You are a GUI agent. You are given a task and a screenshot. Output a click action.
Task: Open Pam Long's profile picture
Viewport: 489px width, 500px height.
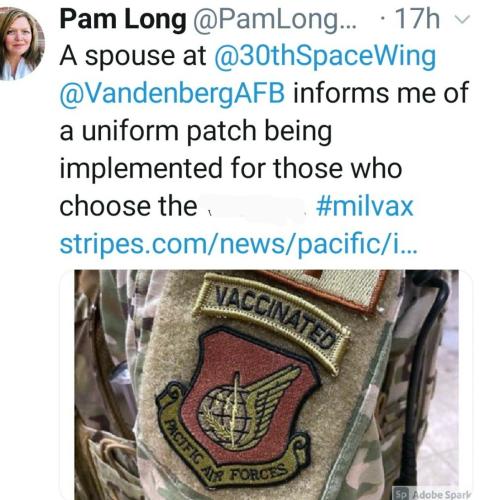(x=21, y=43)
